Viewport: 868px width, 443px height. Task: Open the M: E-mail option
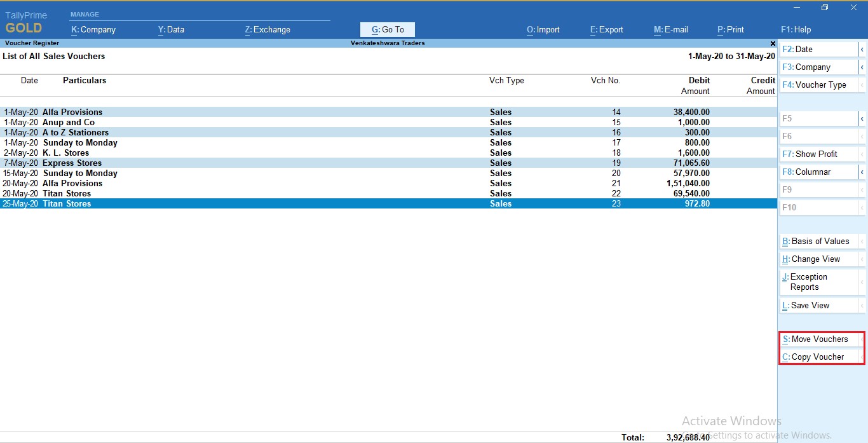(x=670, y=29)
